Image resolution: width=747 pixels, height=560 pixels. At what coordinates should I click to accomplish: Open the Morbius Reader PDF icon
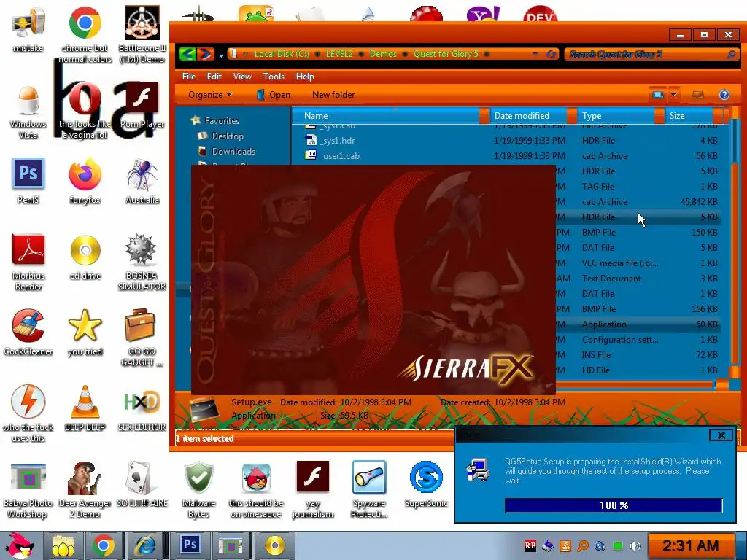[28, 249]
